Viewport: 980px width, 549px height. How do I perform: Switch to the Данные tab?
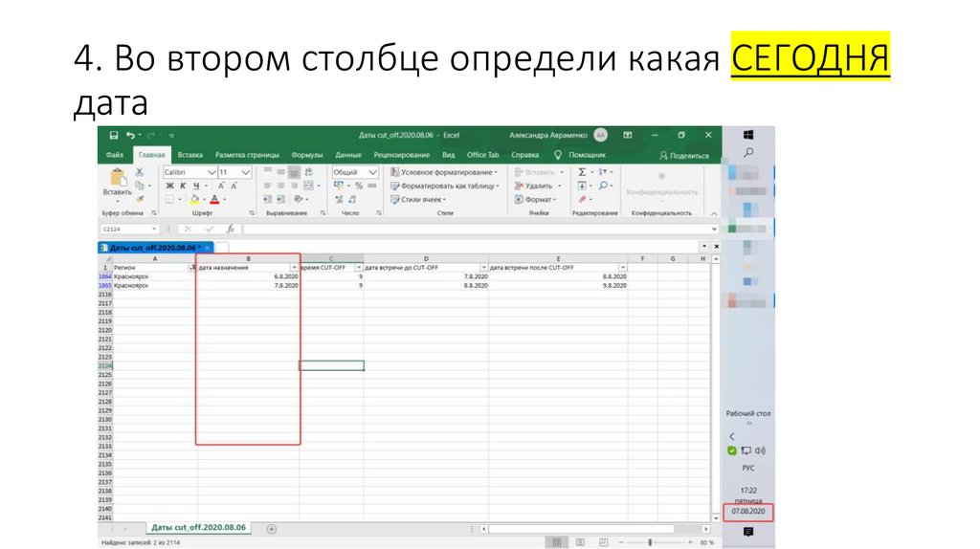(348, 155)
